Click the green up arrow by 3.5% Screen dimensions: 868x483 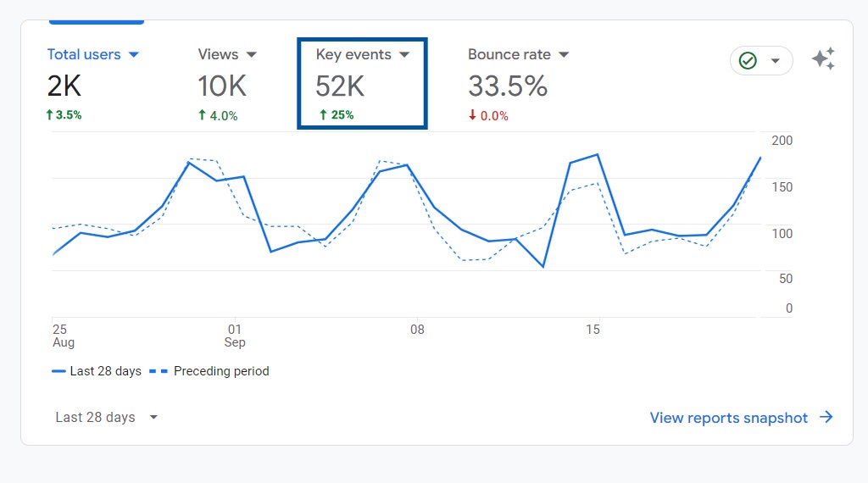50,115
